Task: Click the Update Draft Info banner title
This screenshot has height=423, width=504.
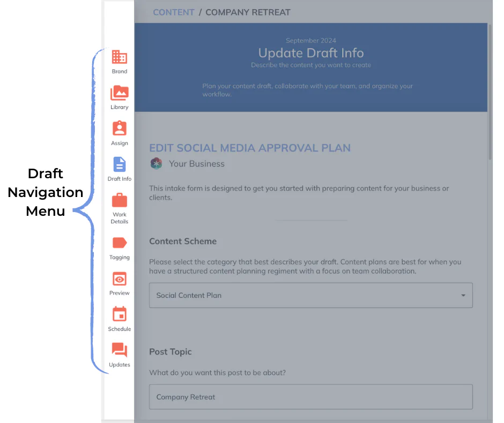Action: [x=310, y=53]
